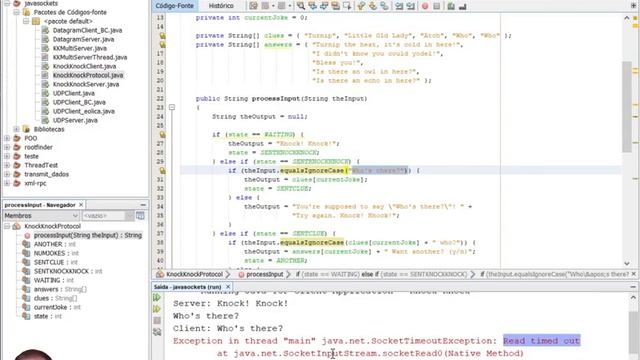This screenshot has height=360, width=640.
Task: Select processInput(String theInput) member in Navegador
Action: click(88, 236)
